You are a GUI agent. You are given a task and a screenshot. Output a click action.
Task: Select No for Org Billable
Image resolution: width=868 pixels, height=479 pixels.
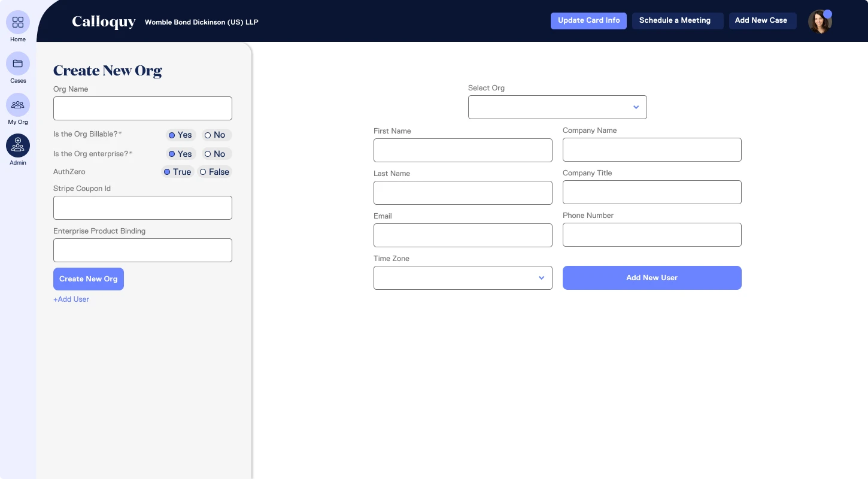pyautogui.click(x=216, y=135)
